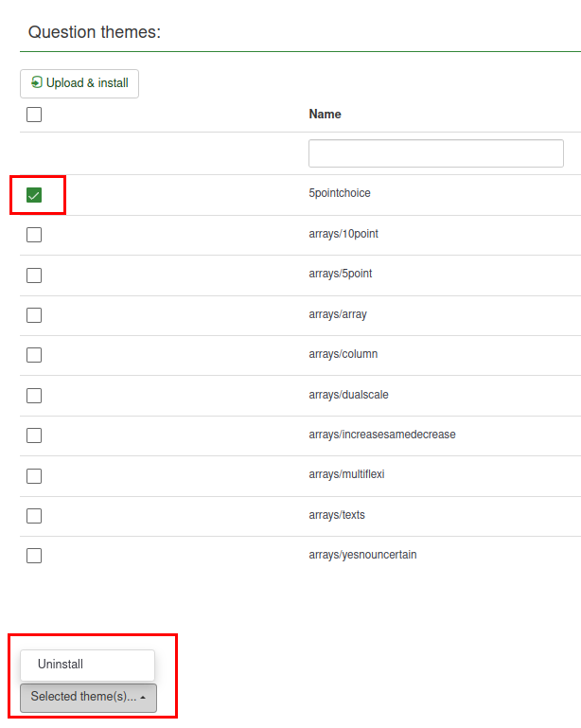Enable the arrays/column theme checkbox
Viewport: 581px width, 728px height.
tap(34, 355)
